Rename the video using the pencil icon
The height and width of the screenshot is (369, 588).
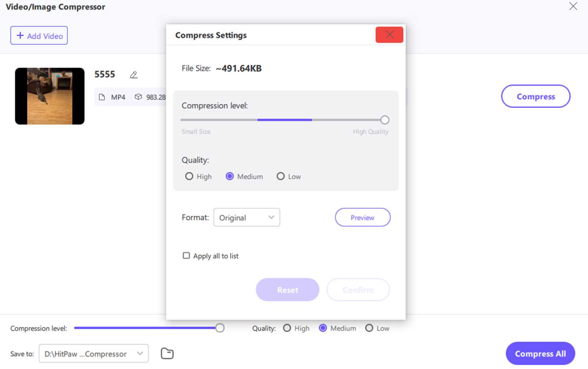(134, 74)
